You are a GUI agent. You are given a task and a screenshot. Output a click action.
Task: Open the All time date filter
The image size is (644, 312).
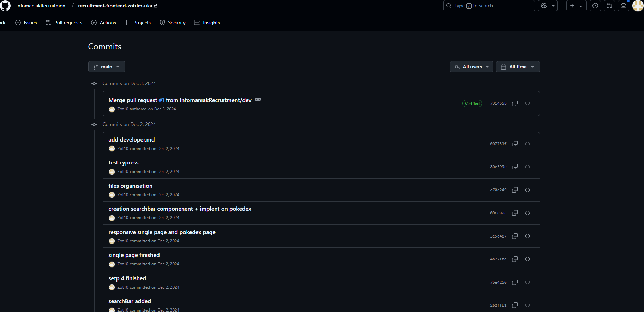[518, 67]
